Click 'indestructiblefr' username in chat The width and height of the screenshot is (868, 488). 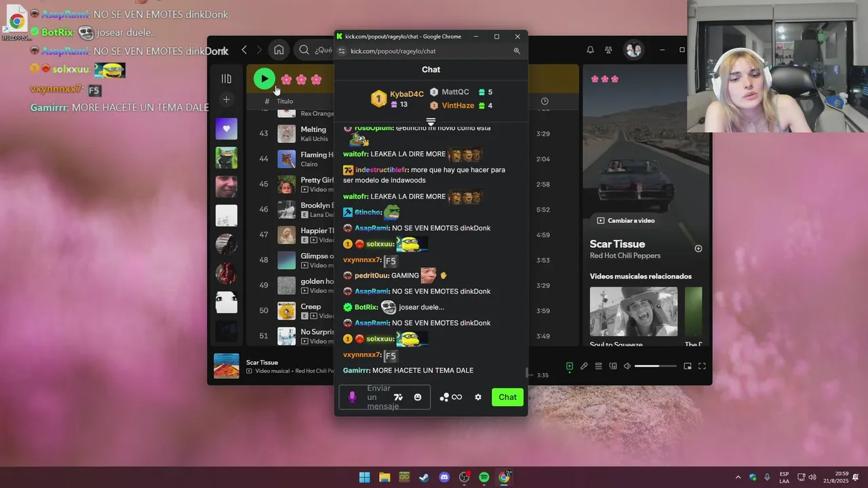tap(382, 170)
